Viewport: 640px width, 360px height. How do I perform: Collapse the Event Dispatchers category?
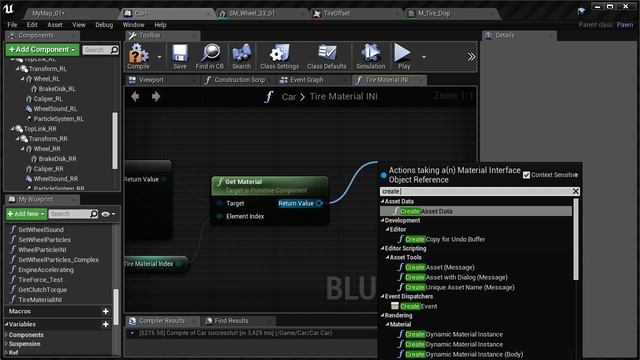(x=382, y=296)
